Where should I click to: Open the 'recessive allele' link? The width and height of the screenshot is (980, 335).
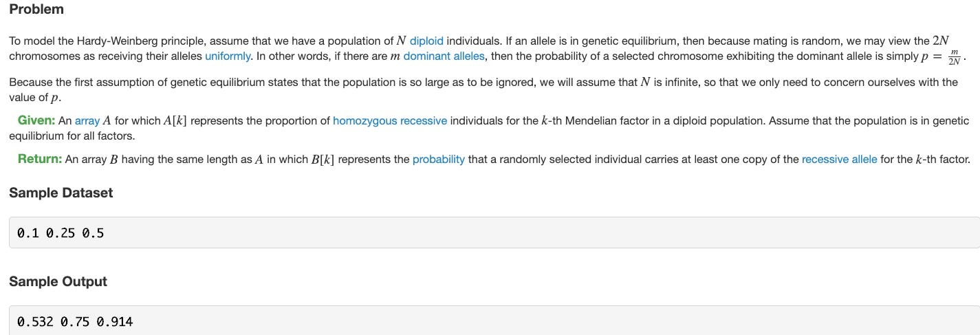(x=840, y=159)
